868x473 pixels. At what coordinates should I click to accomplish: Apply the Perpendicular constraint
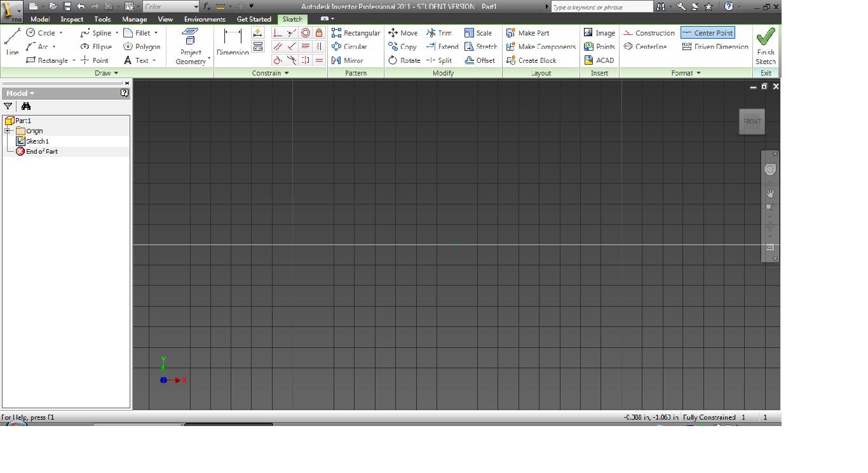[x=292, y=46]
